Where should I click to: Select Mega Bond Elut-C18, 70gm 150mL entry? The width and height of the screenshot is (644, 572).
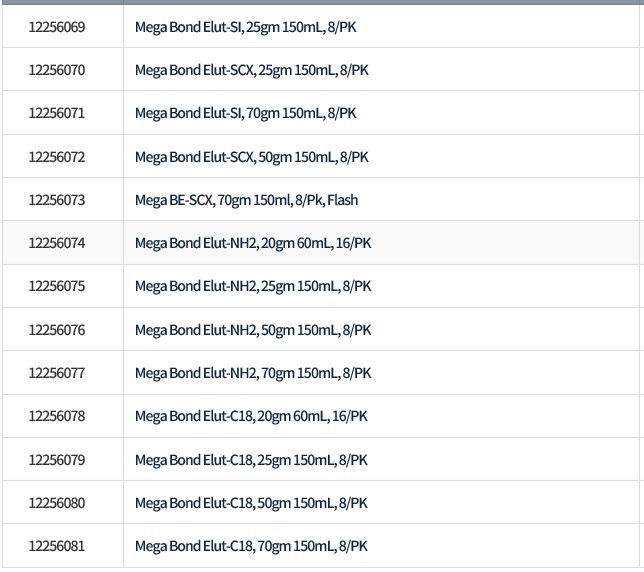(251, 546)
